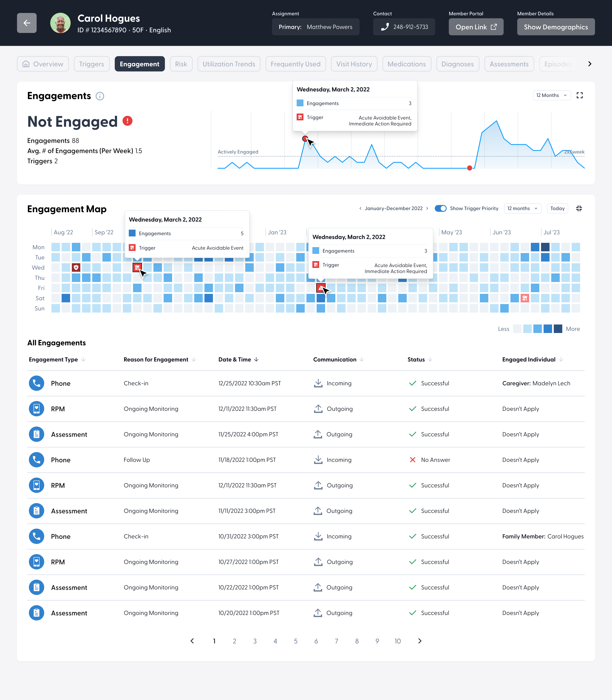Click the phone icon on the Check-in row
612x700 pixels.
click(36, 383)
